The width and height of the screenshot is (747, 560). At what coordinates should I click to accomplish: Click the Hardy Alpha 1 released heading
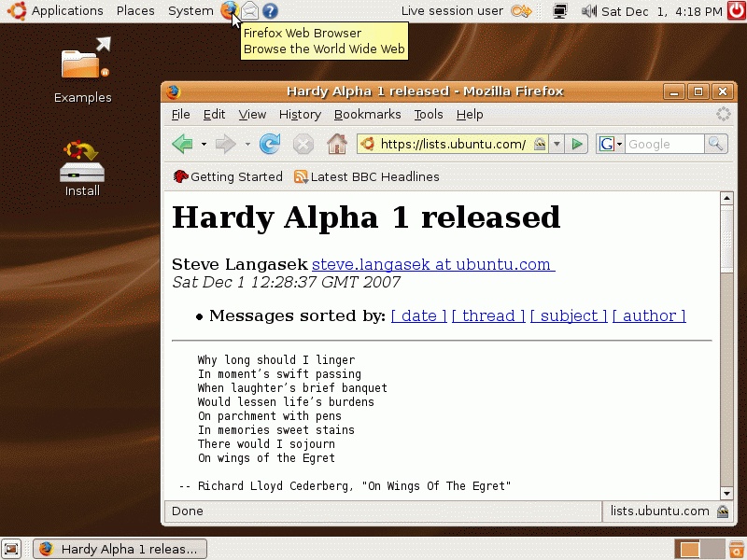366,217
